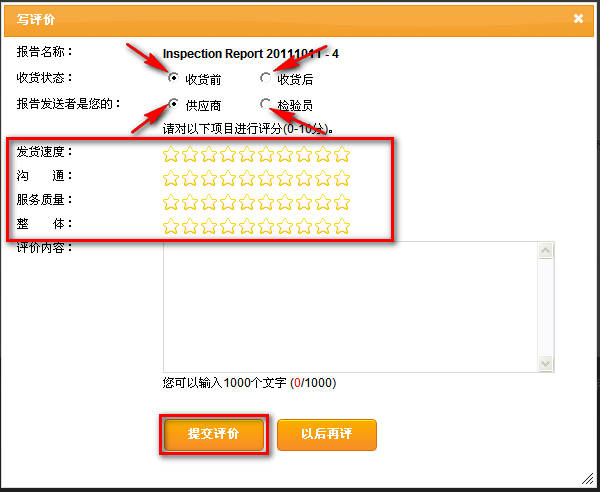Pick the third star for 发货速度
Screen dimensions: 600x492
point(209,154)
